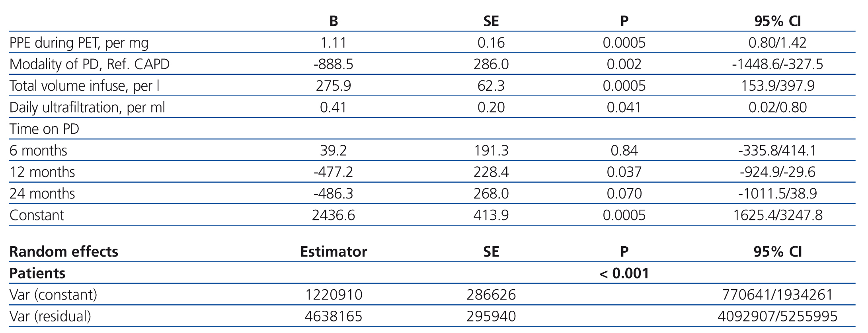Select the < 0.001 P value
The height and width of the screenshot is (333, 868).
(x=624, y=273)
